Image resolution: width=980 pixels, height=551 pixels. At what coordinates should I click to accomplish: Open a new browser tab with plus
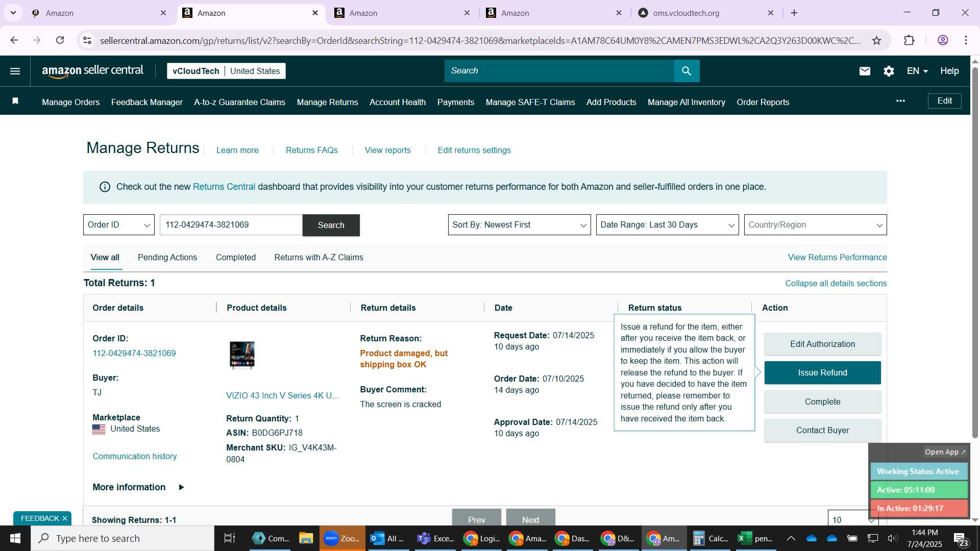pyautogui.click(x=794, y=13)
